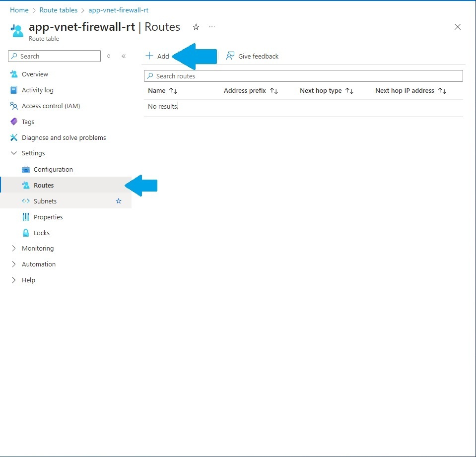Click the Name column header
This screenshot has width=476, height=457.
coord(157,90)
